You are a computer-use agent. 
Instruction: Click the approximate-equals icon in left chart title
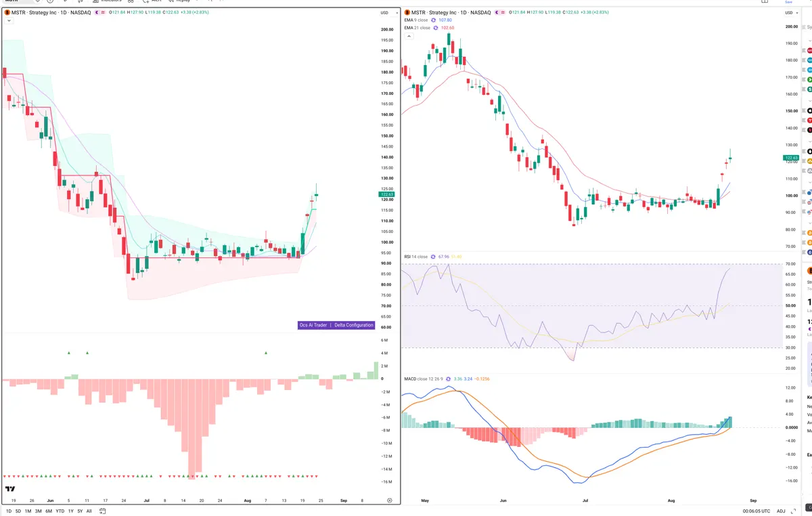pos(104,13)
